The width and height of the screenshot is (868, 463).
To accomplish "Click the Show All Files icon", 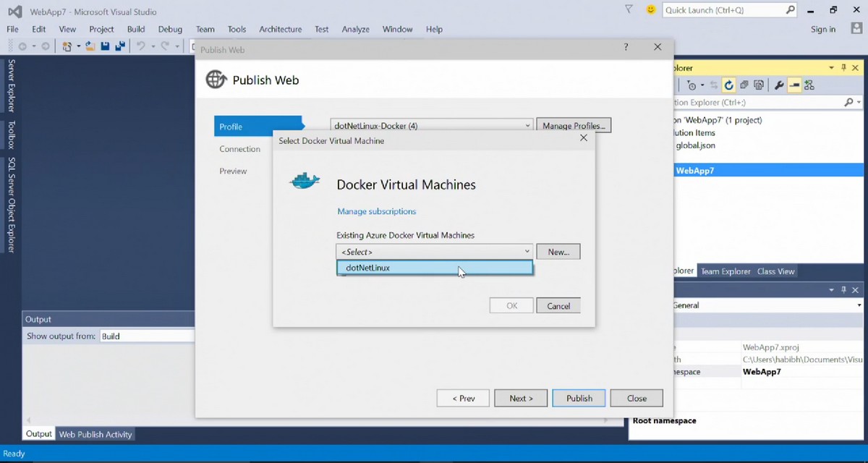I will (x=759, y=85).
